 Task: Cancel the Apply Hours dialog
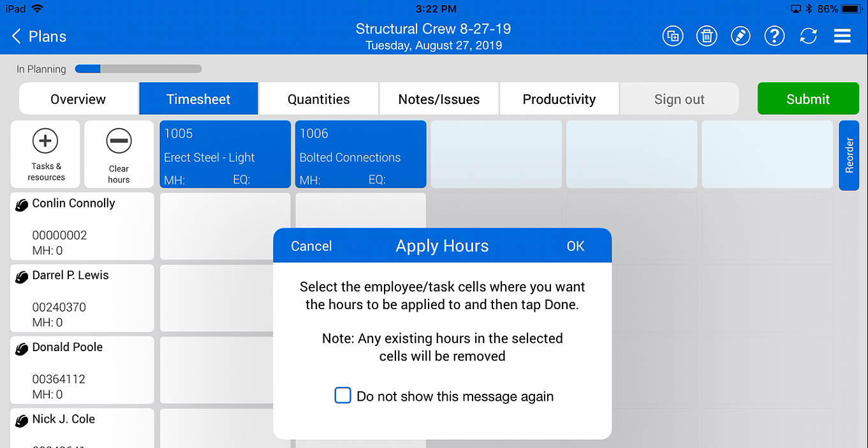pyautogui.click(x=311, y=246)
